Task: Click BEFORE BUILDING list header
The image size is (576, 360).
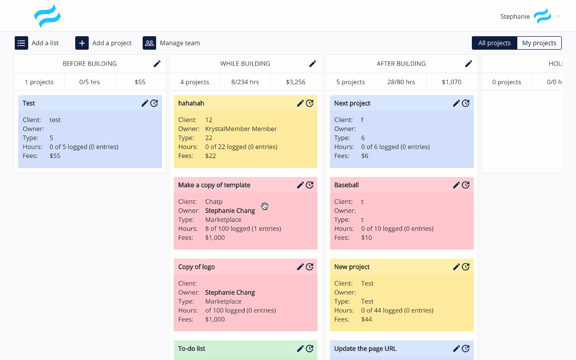Action: (90, 64)
